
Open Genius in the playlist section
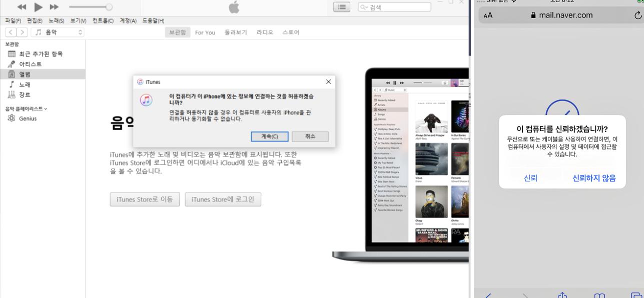[x=28, y=118]
